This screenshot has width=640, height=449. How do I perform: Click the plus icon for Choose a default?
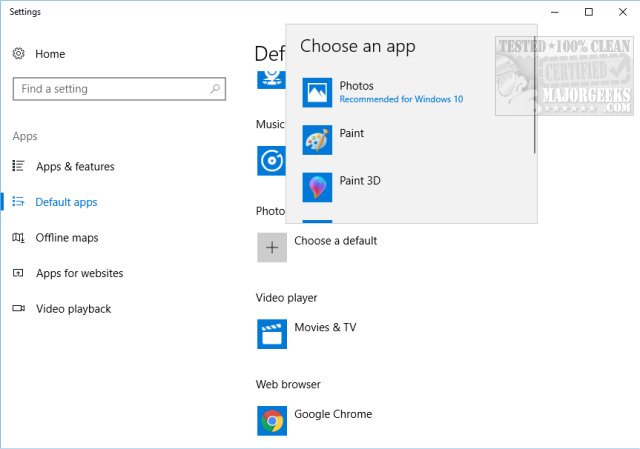point(272,248)
